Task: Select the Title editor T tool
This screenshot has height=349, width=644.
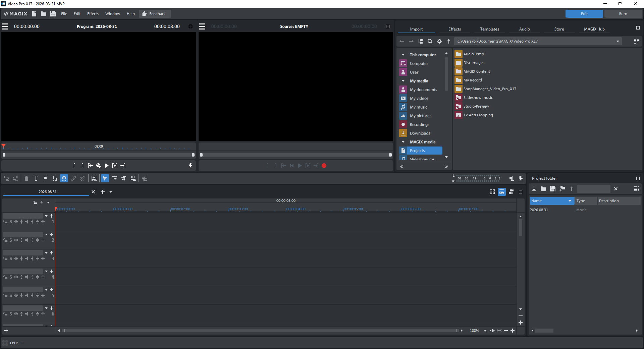Action: [36, 178]
